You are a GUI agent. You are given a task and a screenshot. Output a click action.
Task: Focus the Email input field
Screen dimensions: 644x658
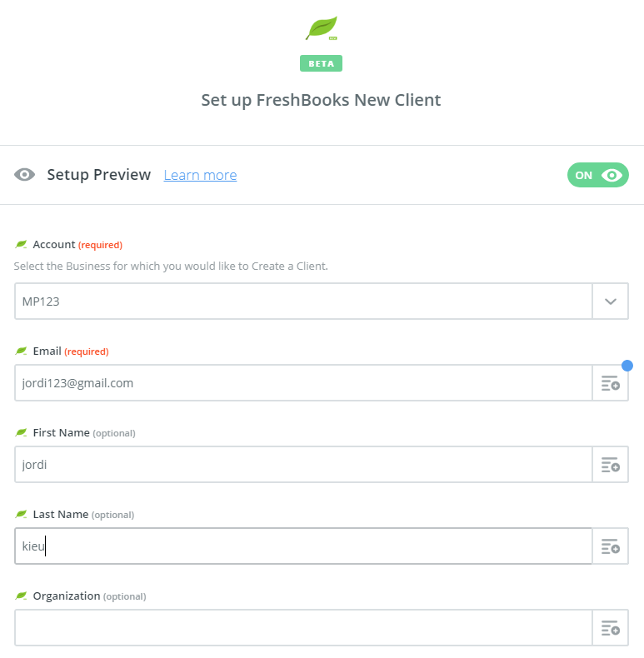pos(303,383)
